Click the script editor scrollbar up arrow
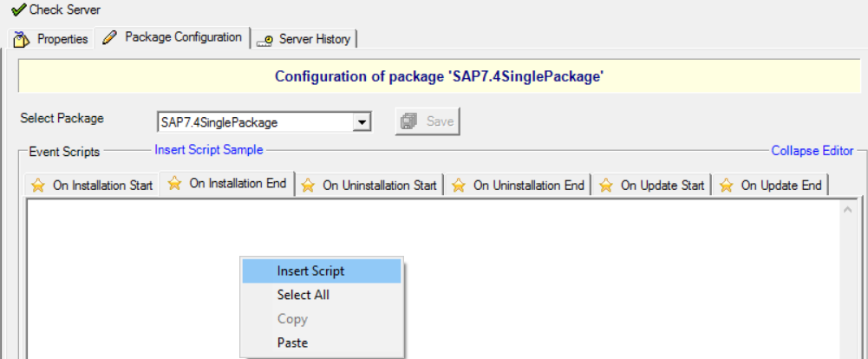Screen dimensions: 868x359 coord(847,210)
